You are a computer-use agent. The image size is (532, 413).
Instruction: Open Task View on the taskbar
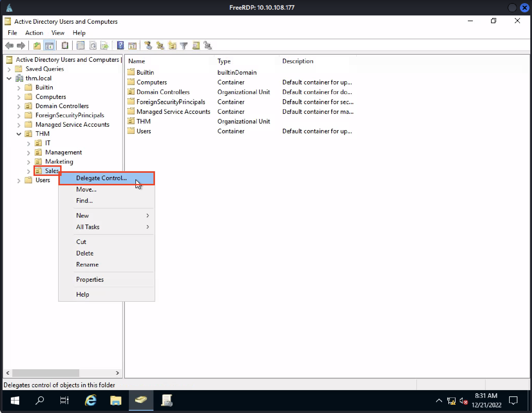(64, 400)
